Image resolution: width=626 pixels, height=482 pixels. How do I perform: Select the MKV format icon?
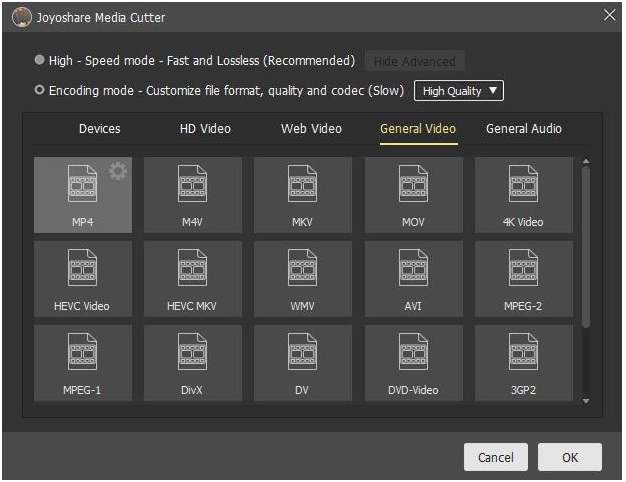pos(302,194)
